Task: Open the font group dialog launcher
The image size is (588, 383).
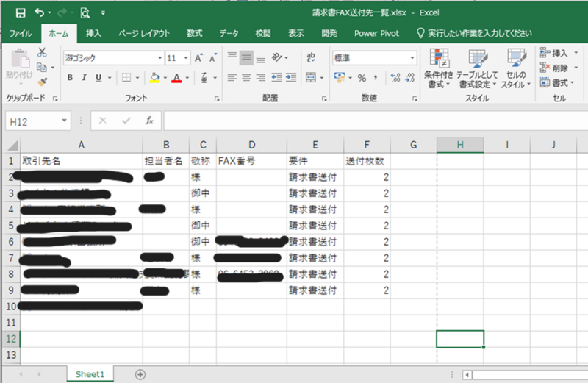Action: [217, 99]
